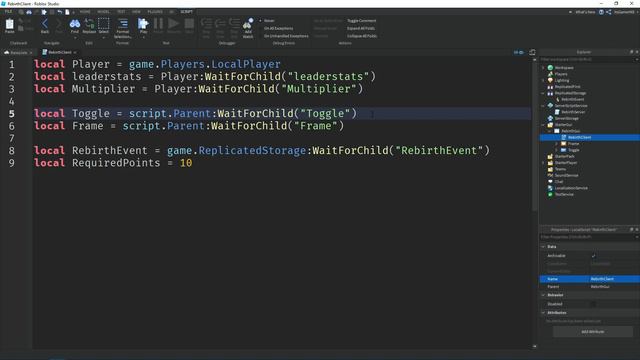Select LocalizationService in Explorer

tap(571, 188)
